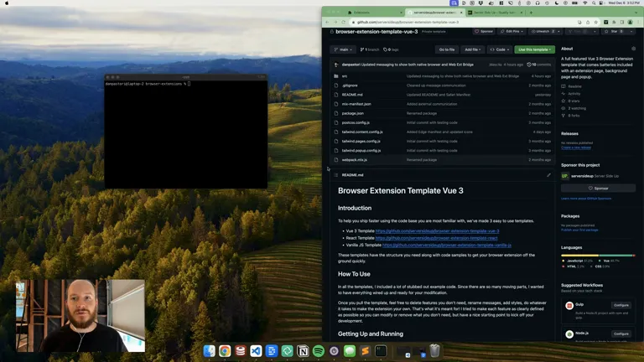644x362 pixels.
Task: View the 0 tags link
Action: tap(391, 49)
